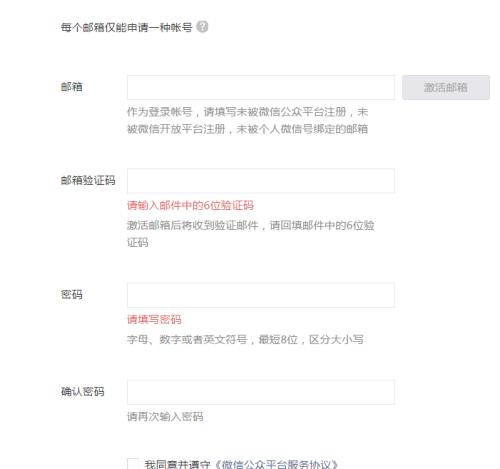Click the 每个邮箱仅能申请一种帐号 heading text

click(126, 27)
